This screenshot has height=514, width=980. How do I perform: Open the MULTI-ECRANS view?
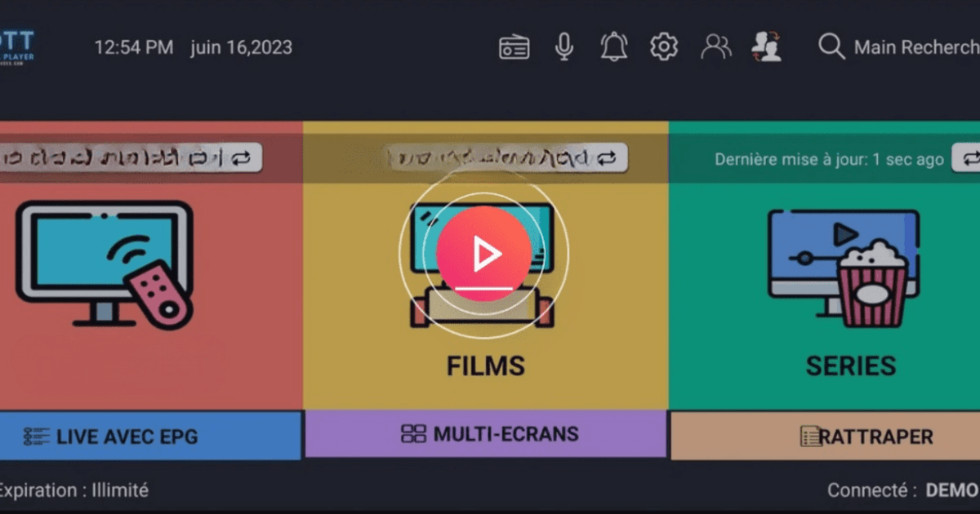click(x=485, y=434)
